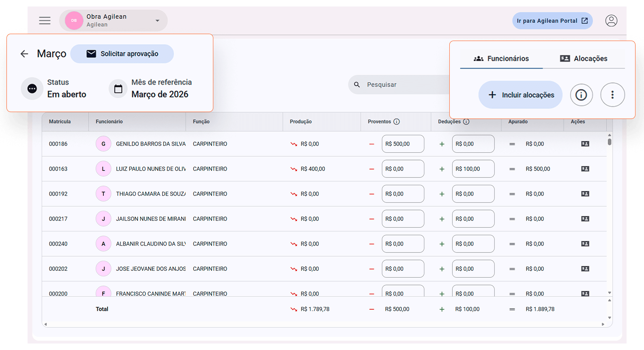Click the table scroll-down arrow
The image size is (644, 350).
pos(609,293)
